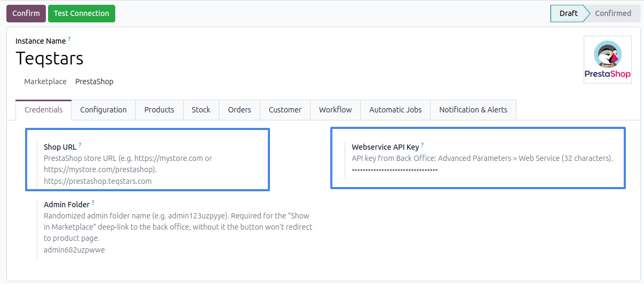Viewport: 644px width, 284px height.
Task: Switch status to Confirmed
Action: (x=613, y=13)
